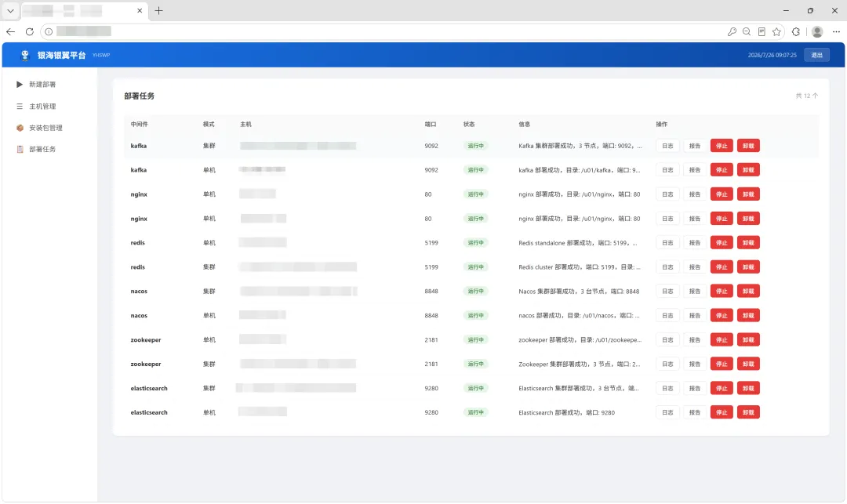
Task: View the log for redis cluster
Action: click(667, 267)
